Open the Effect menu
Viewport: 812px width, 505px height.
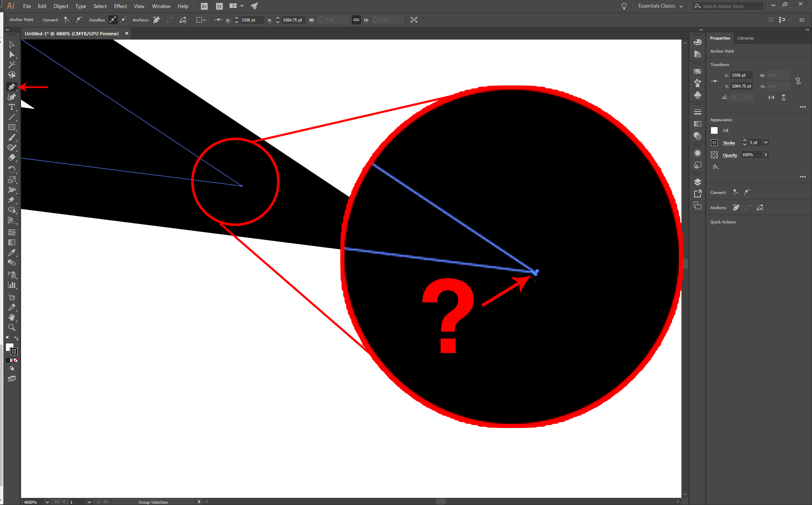point(120,6)
